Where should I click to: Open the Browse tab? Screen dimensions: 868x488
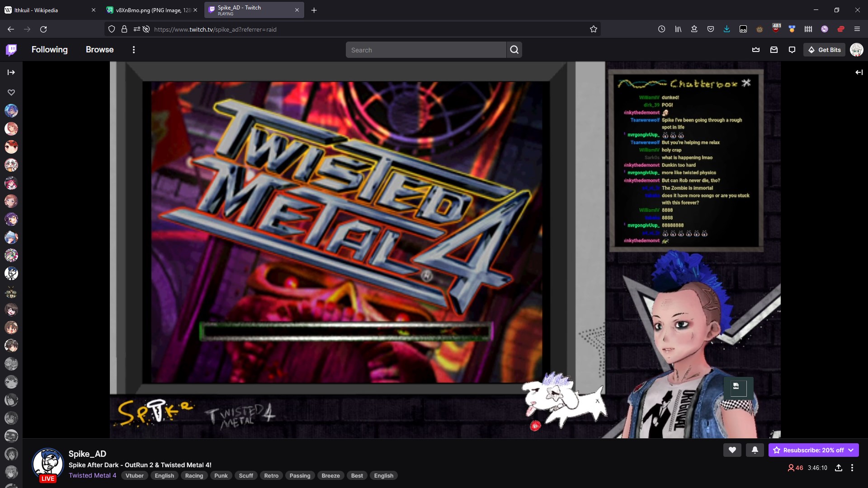(100, 50)
